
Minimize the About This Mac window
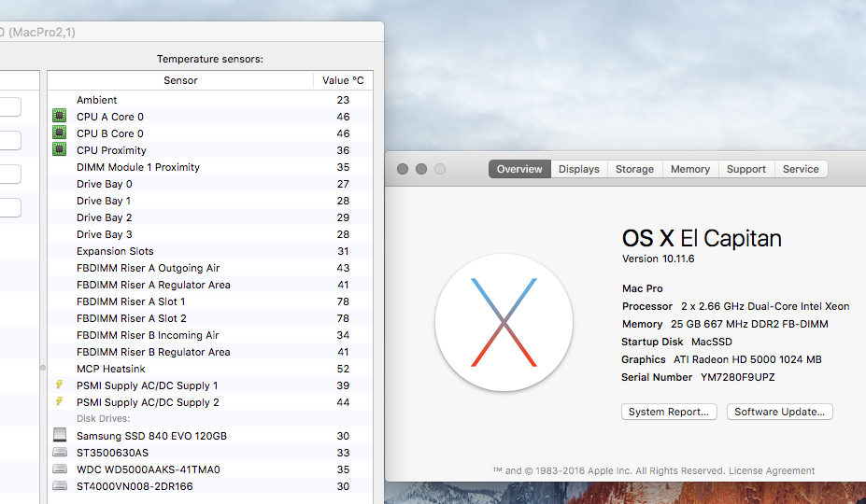[420, 169]
